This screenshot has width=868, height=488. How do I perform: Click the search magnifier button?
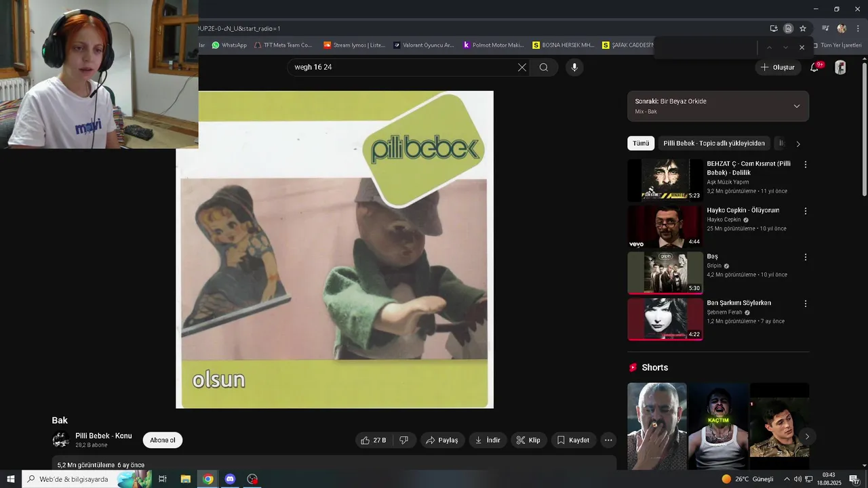pos(544,67)
